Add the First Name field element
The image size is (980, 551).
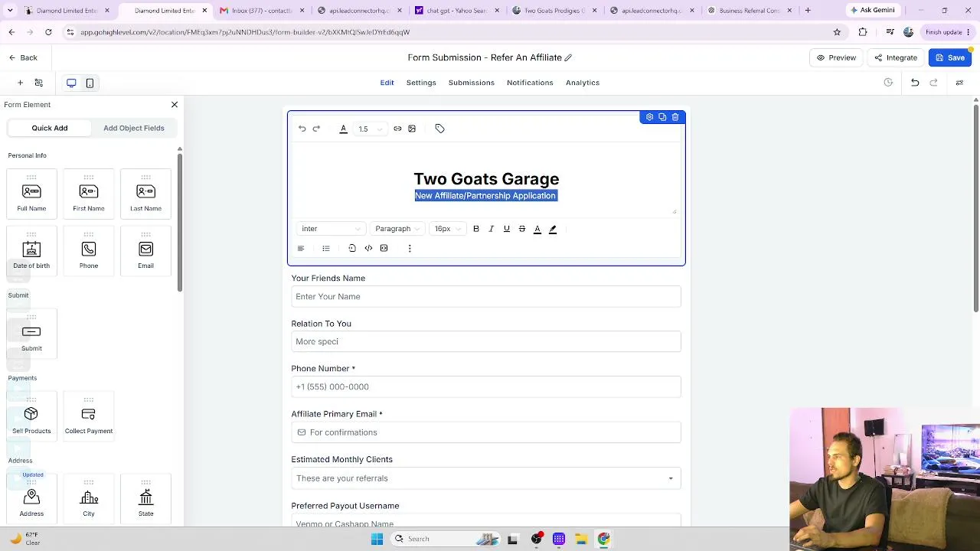click(x=89, y=194)
